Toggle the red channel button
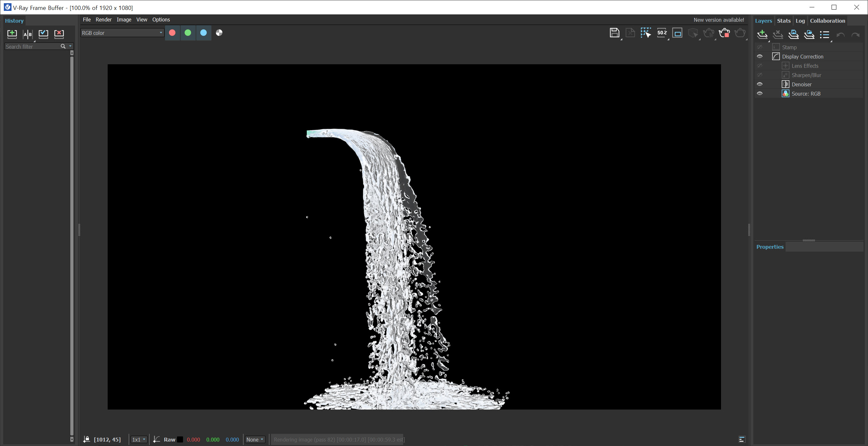This screenshot has width=868, height=446. pos(172,33)
